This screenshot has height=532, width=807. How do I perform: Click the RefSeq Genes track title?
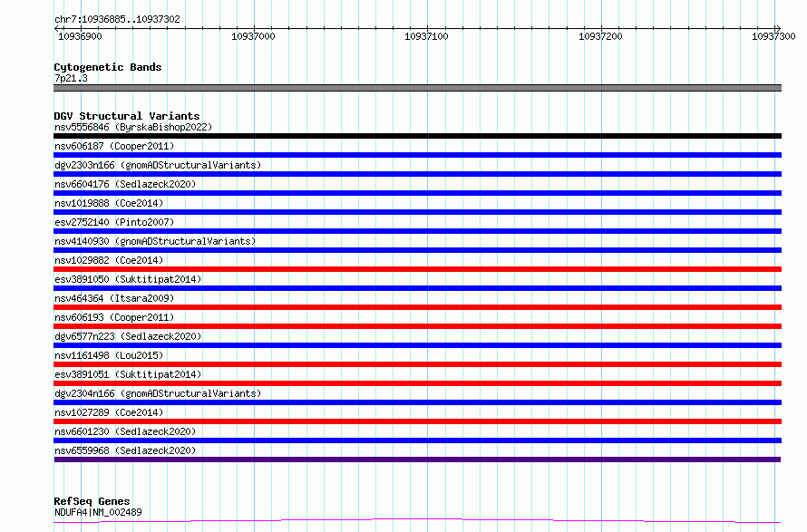[92, 502]
